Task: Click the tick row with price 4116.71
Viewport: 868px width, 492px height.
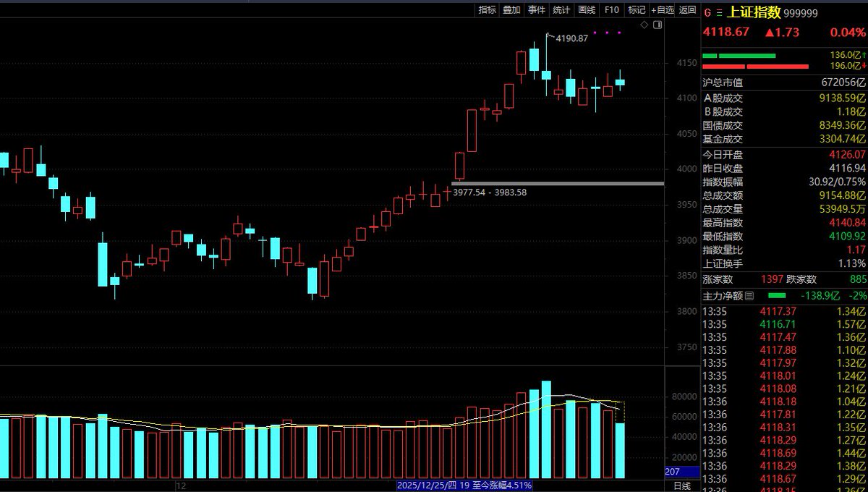Action: tap(784, 324)
